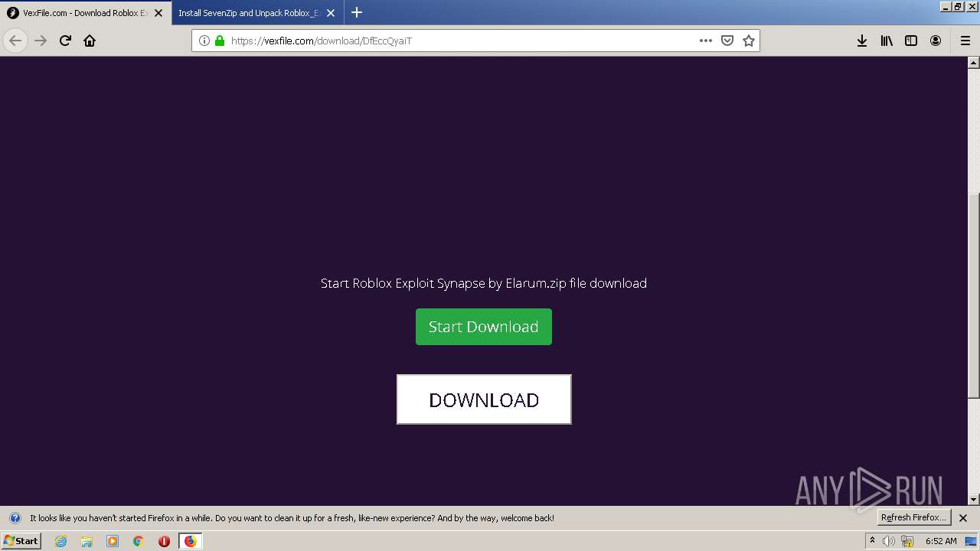Image resolution: width=980 pixels, height=551 pixels.
Task: Open Windows Media Player from taskbar
Action: point(113,541)
